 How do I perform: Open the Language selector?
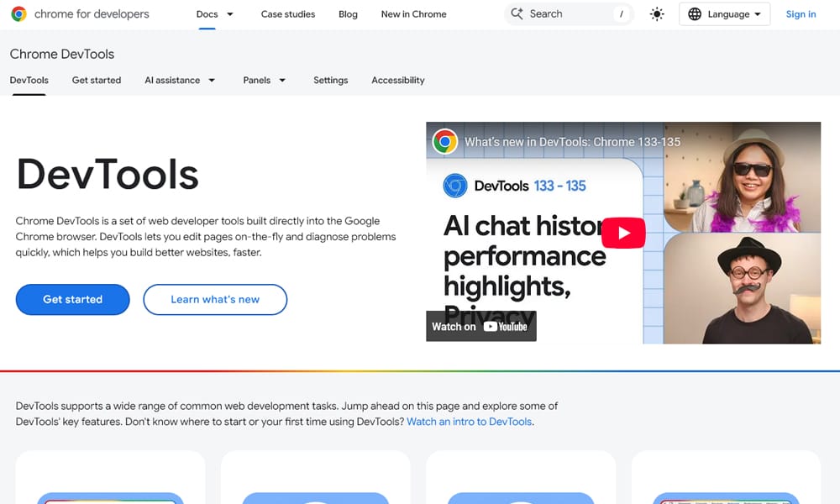click(x=724, y=13)
